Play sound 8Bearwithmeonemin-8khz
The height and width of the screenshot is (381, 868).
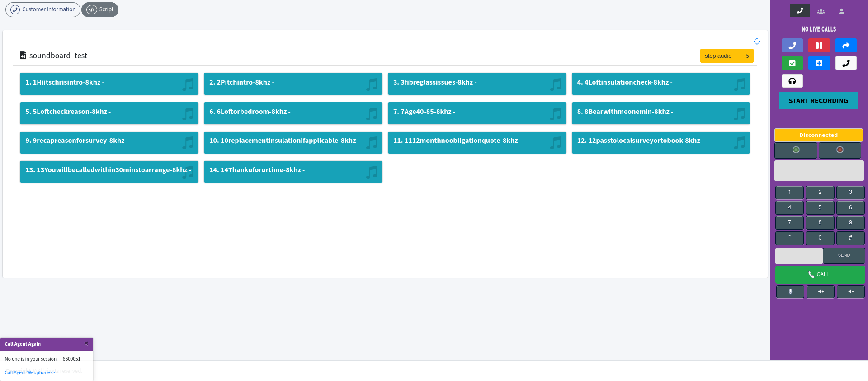click(660, 113)
